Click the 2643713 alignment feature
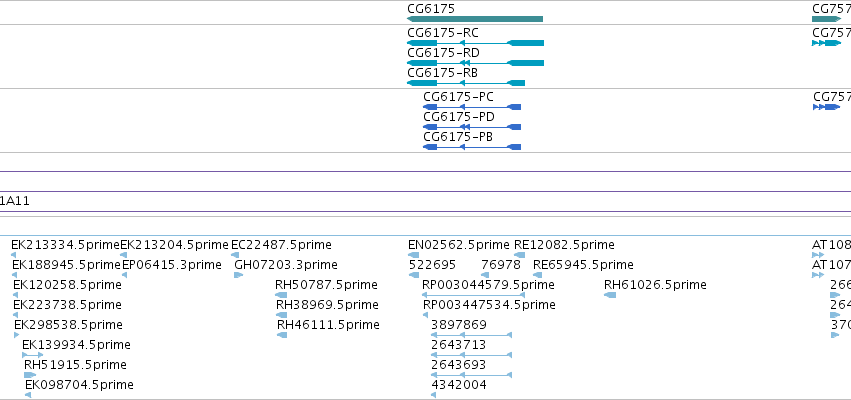This screenshot has height=400, width=851. 472,355
